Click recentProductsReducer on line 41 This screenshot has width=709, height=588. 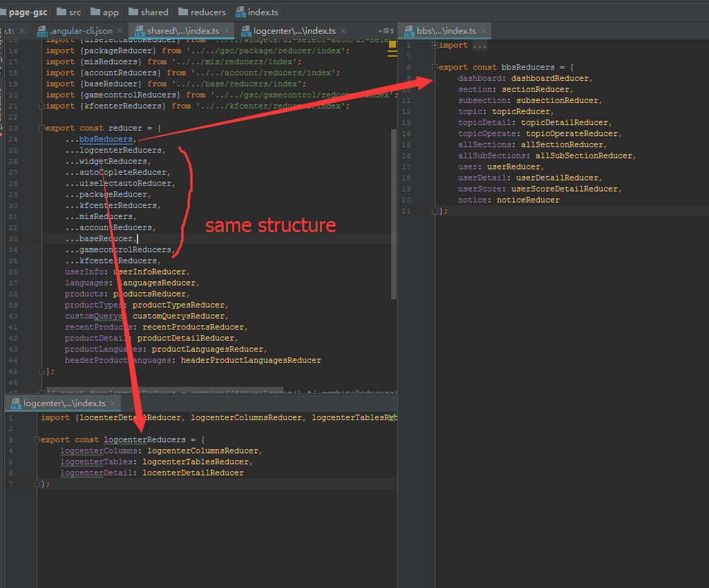coord(193,328)
